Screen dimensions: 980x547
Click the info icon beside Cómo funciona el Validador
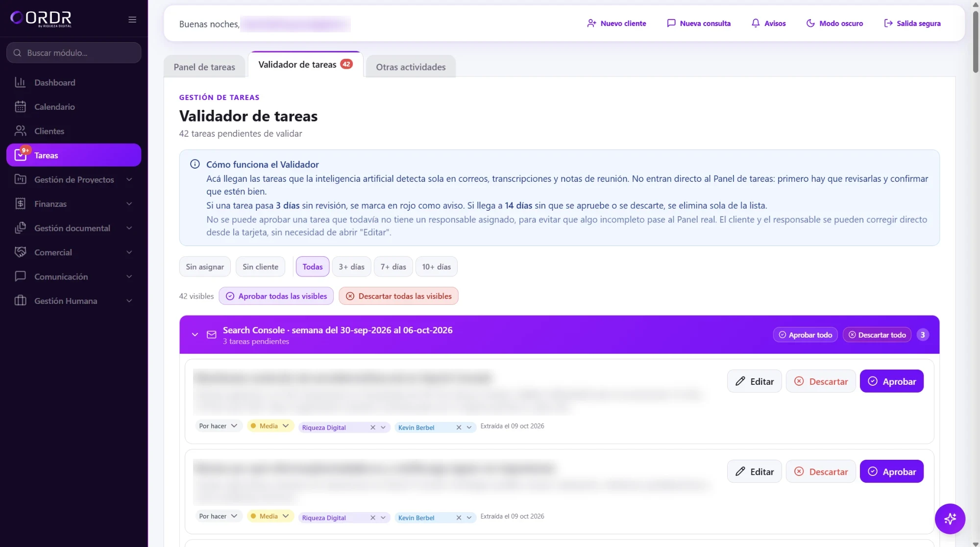195,164
